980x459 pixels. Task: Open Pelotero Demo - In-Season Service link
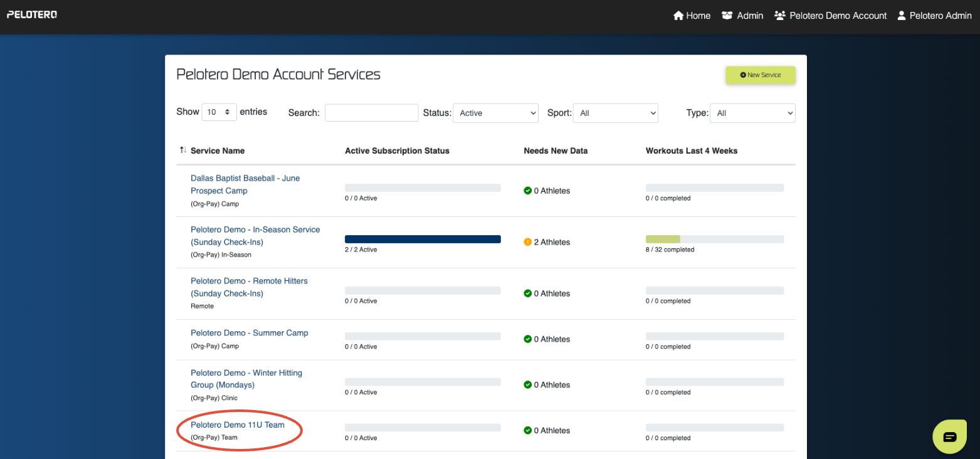(255, 236)
